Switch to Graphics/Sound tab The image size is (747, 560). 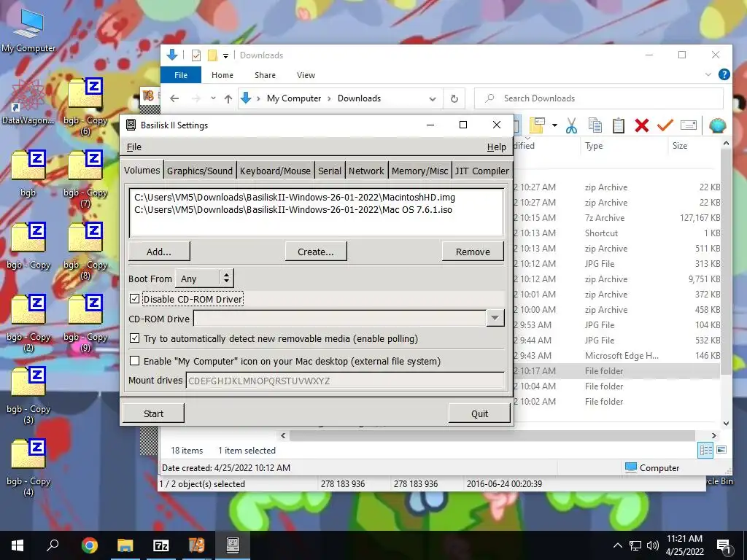click(200, 171)
